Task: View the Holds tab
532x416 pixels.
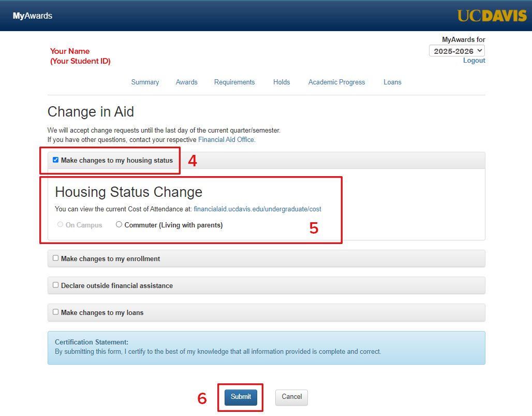Action: 282,82
